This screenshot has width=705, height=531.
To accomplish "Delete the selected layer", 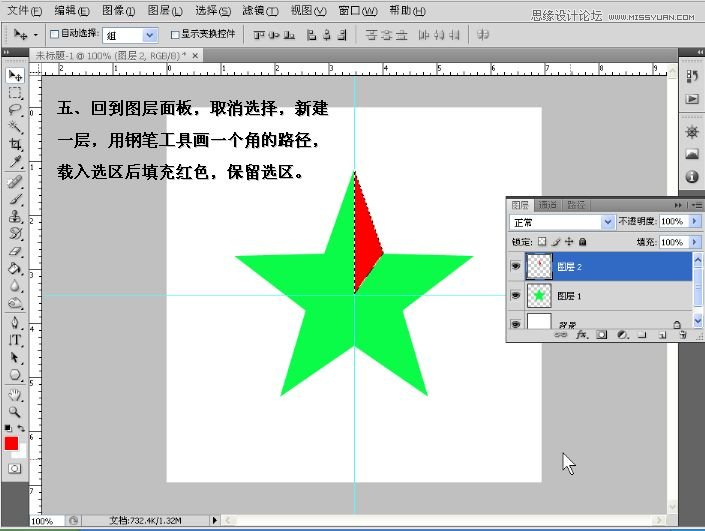I will click(x=683, y=335).
